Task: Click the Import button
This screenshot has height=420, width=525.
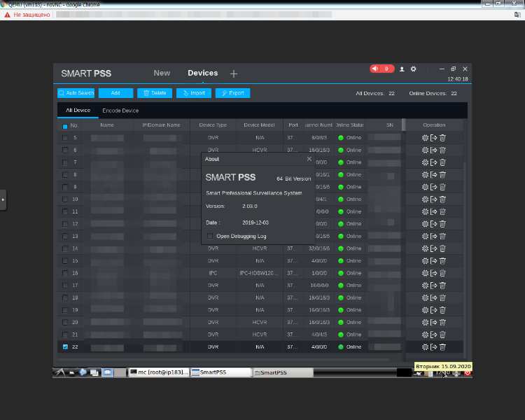Action: coord(193,93)
